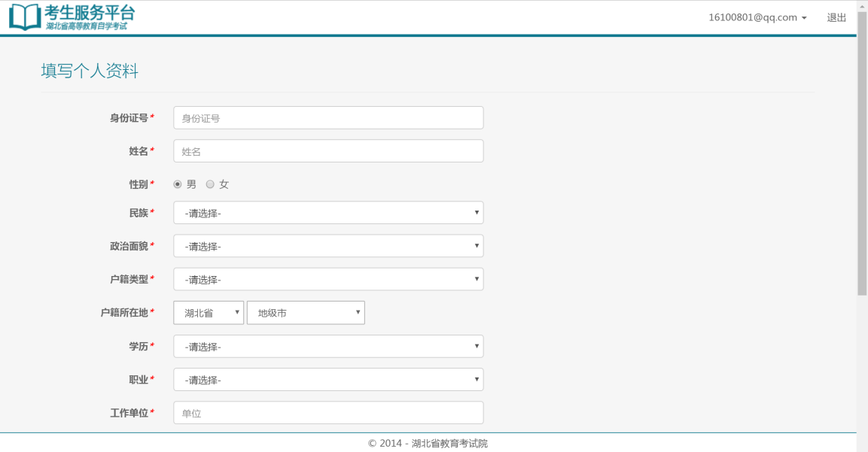
Task: Click the book logo icon
Action: point(25,17)
